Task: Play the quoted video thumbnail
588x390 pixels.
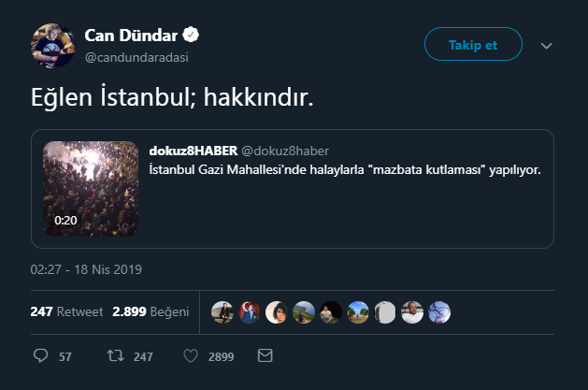Action: 92,189
